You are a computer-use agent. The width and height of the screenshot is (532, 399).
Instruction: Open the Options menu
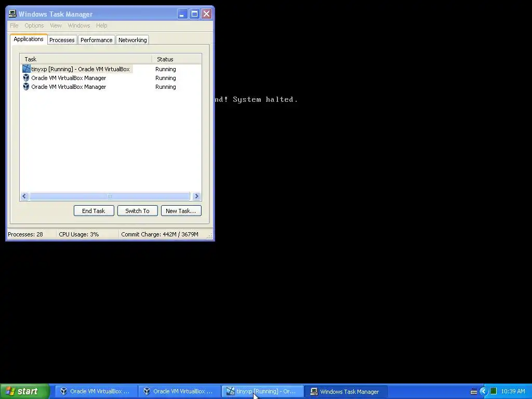(x=34, y=25)
